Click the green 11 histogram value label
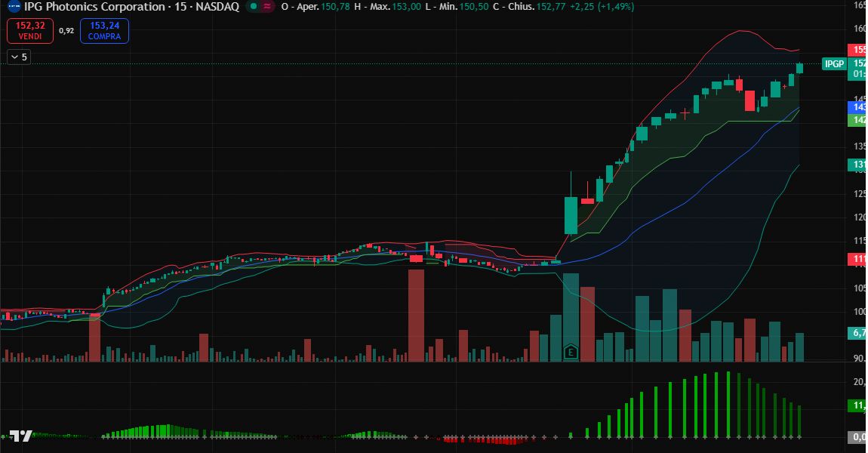Viewport: 868px width, 453px height. pos(857,405)
